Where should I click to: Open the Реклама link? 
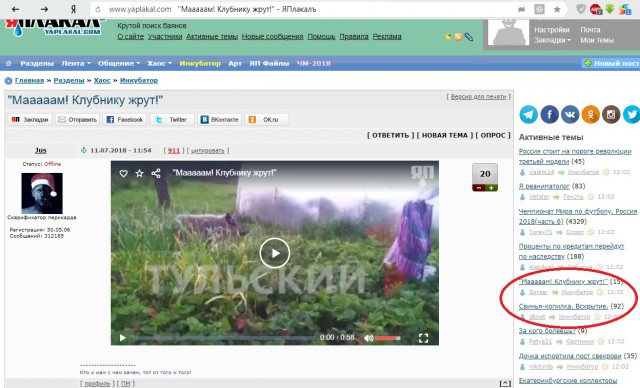pos(387,36)
